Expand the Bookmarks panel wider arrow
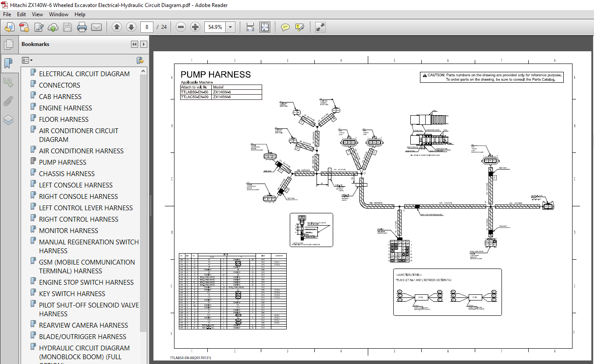This screenshot has height=364, width=594. tap(143, 44)
